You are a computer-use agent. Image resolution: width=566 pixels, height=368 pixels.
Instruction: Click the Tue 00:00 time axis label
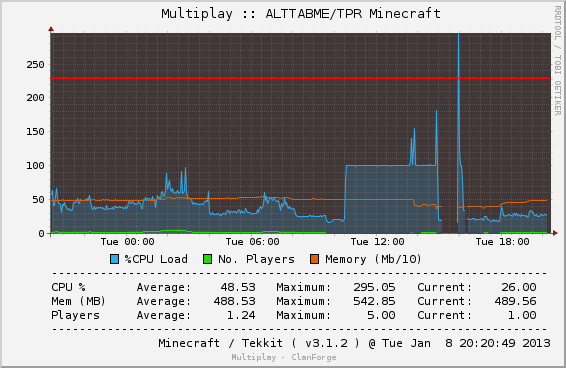[x=127, y=242]
